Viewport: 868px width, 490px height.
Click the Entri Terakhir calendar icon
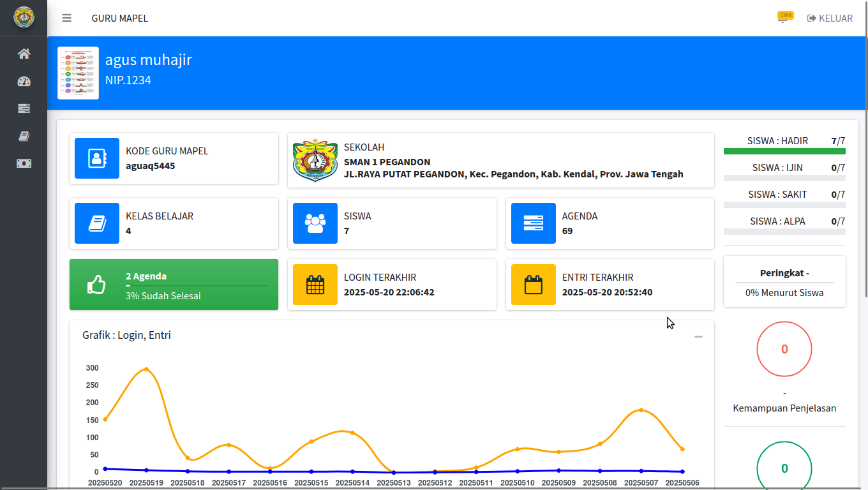click(534, 285)
